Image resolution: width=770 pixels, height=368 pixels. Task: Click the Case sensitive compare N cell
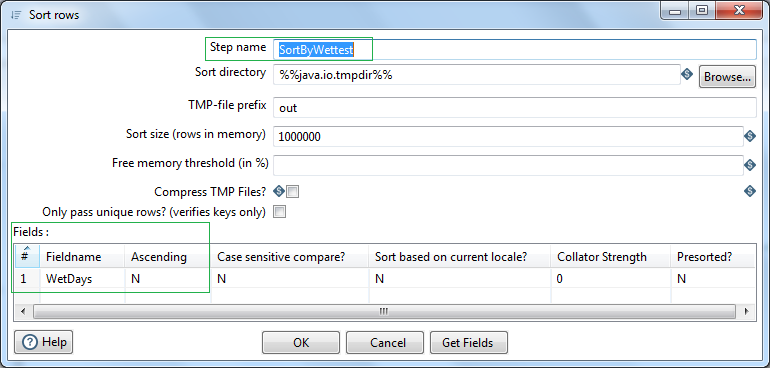(290, 279)
